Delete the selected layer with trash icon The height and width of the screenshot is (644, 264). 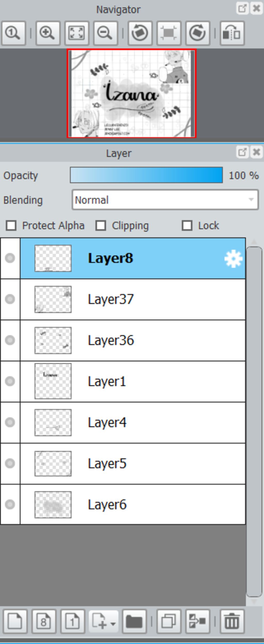pyautogui.click(x=232, y=622)
